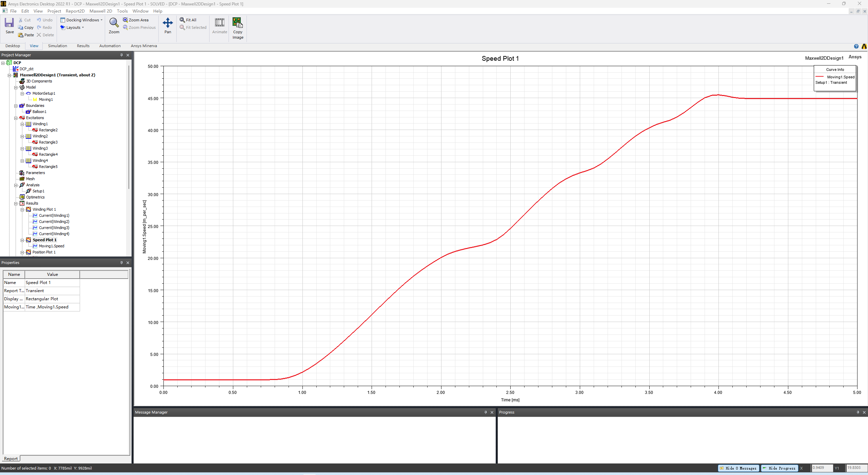
Task: Select the Report tab in Properties
Action: tap(11, 458)
